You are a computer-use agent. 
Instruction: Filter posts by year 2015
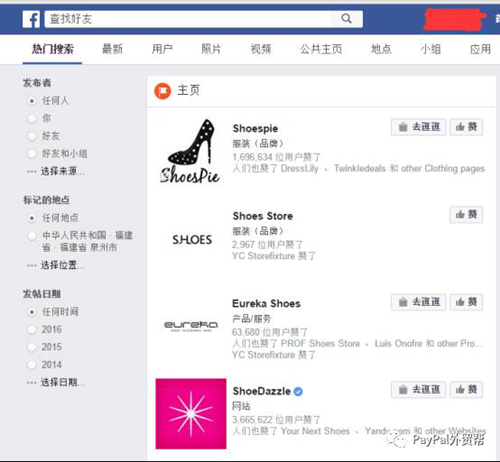click(x=32, y=347)
